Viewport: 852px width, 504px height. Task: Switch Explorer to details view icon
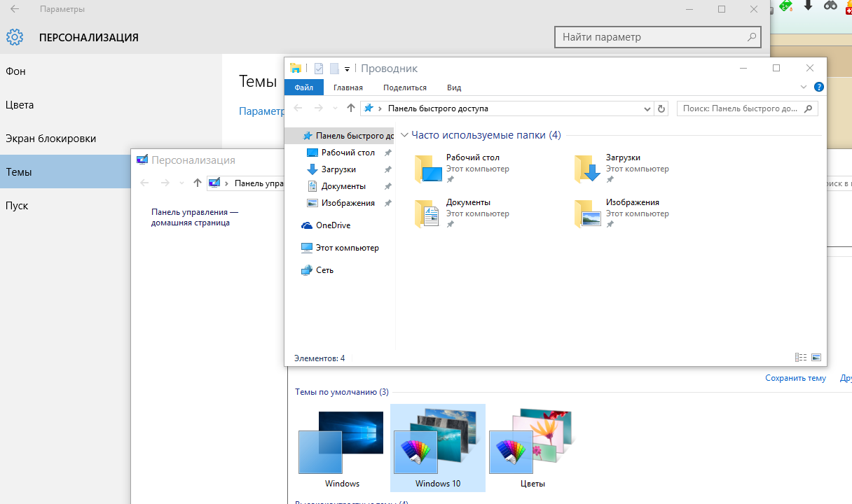[801, 358]
